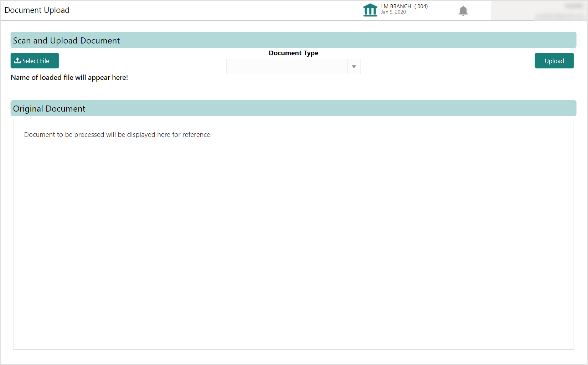Click 'Document to be processed' placeholder text
Screen dimensions: 588x365
pos(117,135)
